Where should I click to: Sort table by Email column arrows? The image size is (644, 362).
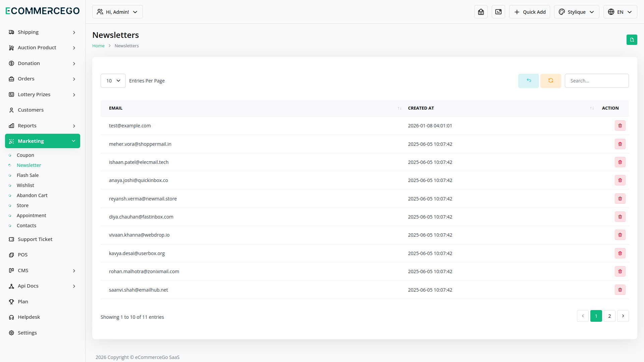[399, 108]
